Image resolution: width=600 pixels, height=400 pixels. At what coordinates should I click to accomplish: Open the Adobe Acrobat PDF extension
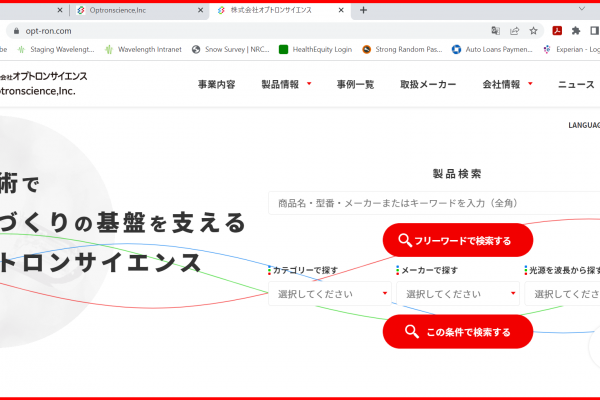(x=557, y=30)
